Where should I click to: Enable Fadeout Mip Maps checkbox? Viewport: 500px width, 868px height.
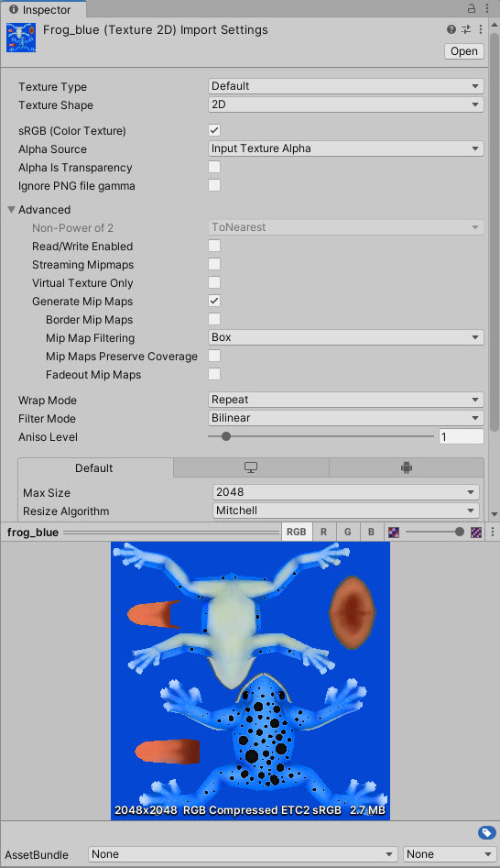coord(214,374)
